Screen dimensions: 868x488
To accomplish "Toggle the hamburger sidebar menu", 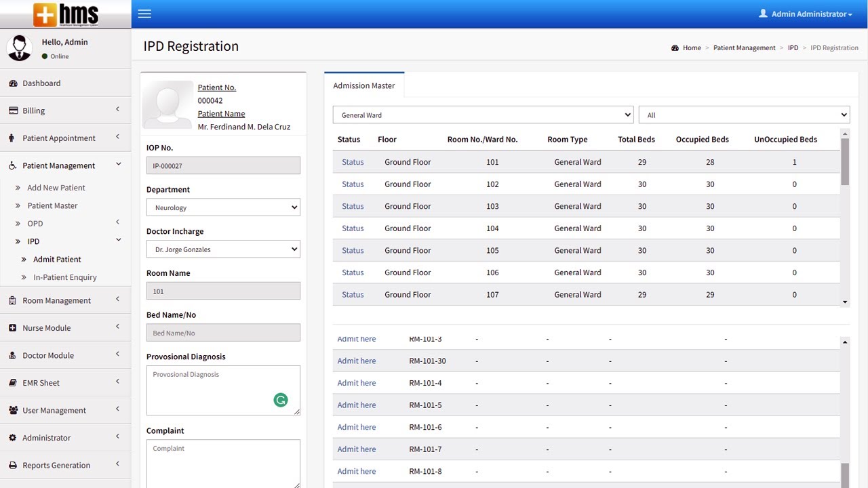I will pyautogui.click(x=144, y=14).
